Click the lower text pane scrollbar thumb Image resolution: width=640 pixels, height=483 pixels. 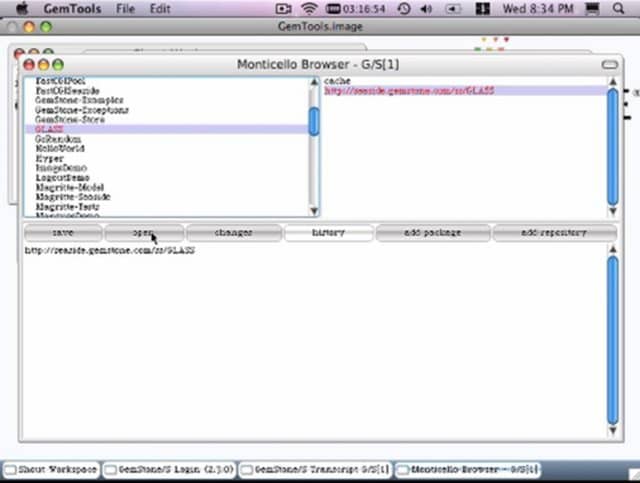click(613, 340)
